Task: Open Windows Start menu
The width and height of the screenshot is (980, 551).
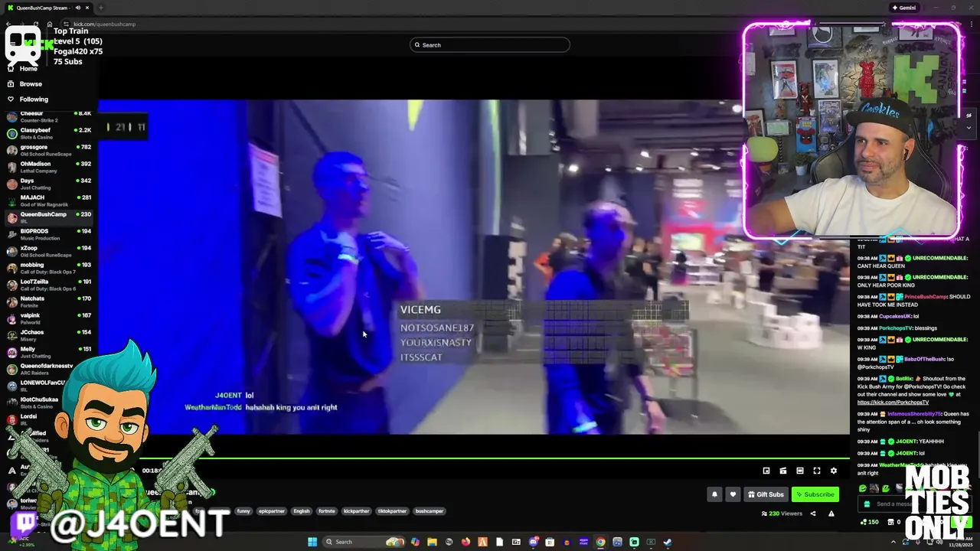Action: (312, 542)
